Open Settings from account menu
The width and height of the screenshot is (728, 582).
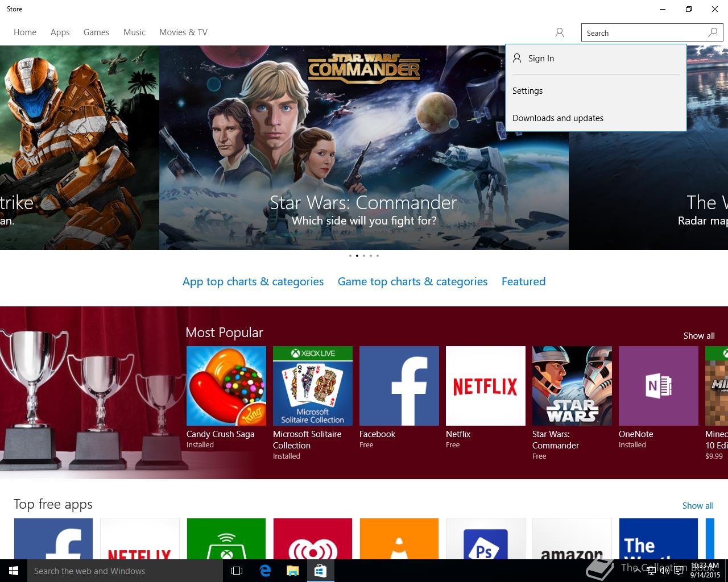(x=595, y=91)
